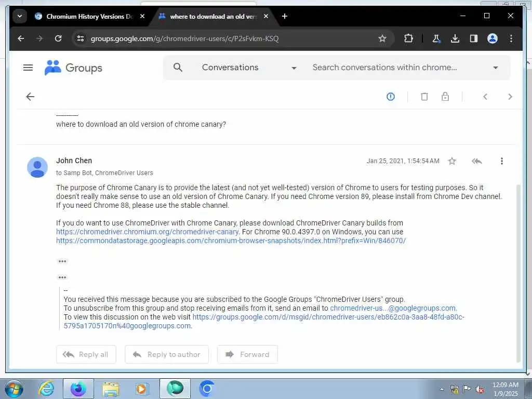
Task: Click the chromedriver-us...@googlegroups.com link
Action: pos(393,309)
